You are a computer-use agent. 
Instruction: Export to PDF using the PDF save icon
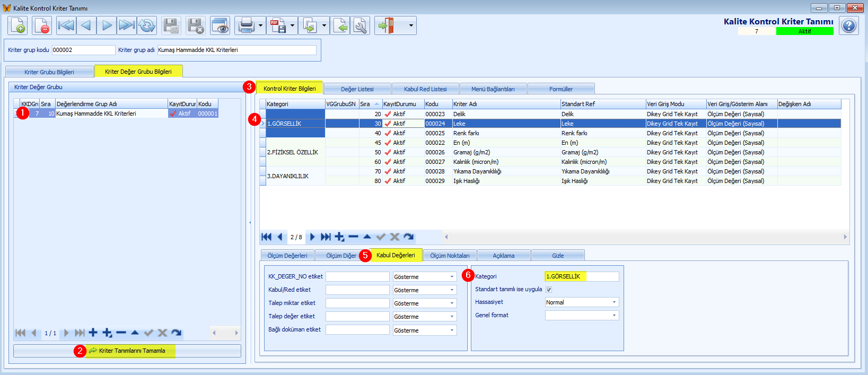click(x=278, y=25)
